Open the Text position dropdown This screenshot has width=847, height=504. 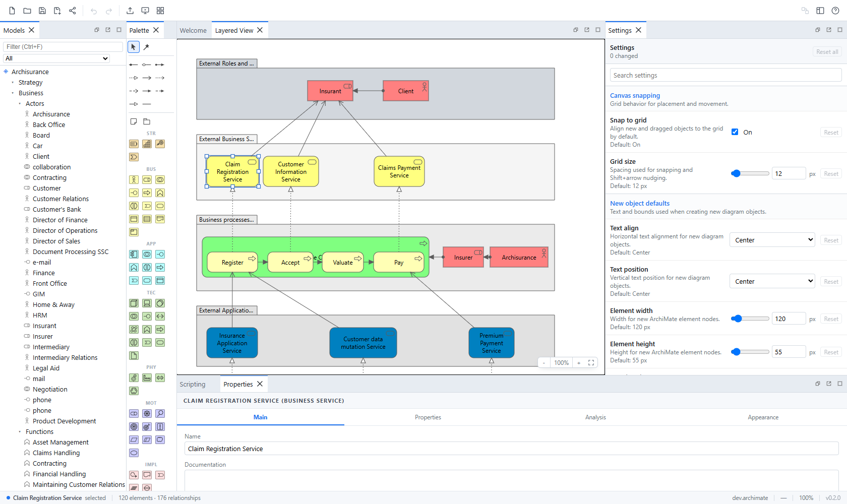point(772,281)
